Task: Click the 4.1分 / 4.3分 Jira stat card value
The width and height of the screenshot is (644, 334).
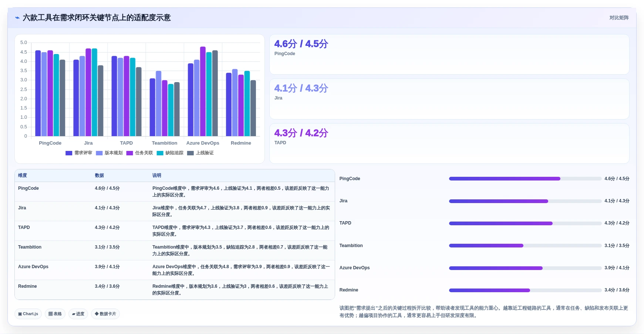Action: point(301,88)
